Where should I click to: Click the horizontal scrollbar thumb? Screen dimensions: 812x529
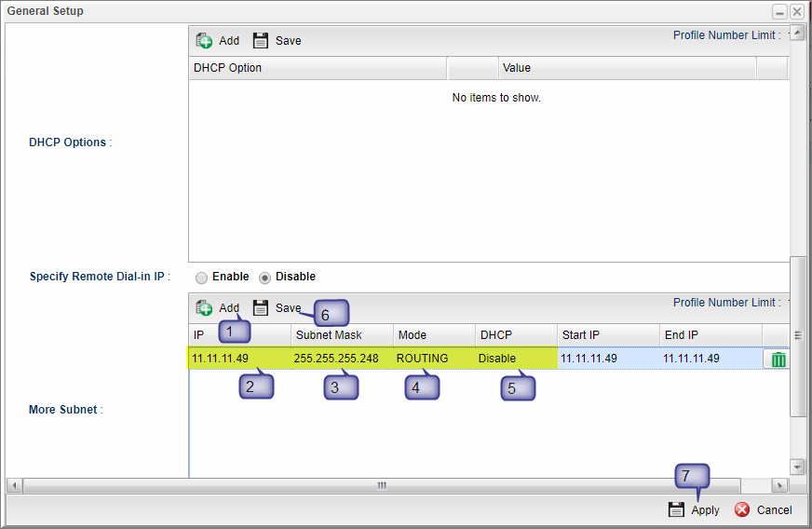click(x=381, y=486)
